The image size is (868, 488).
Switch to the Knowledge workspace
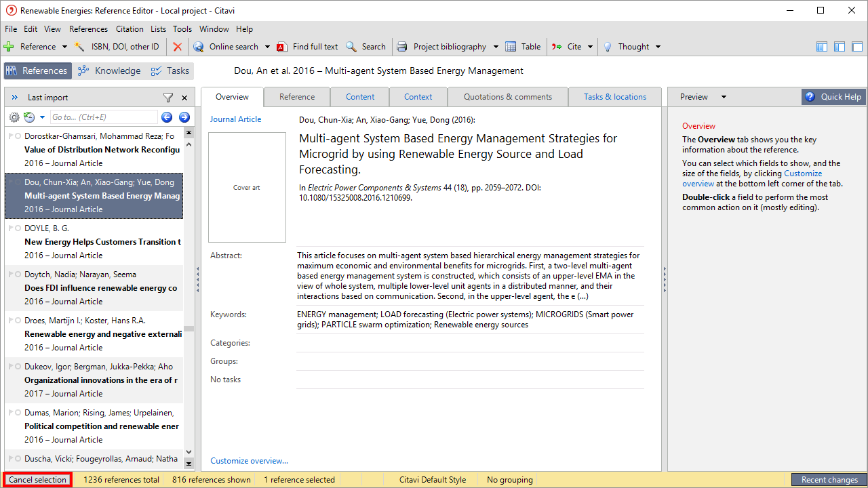point(109,70)
